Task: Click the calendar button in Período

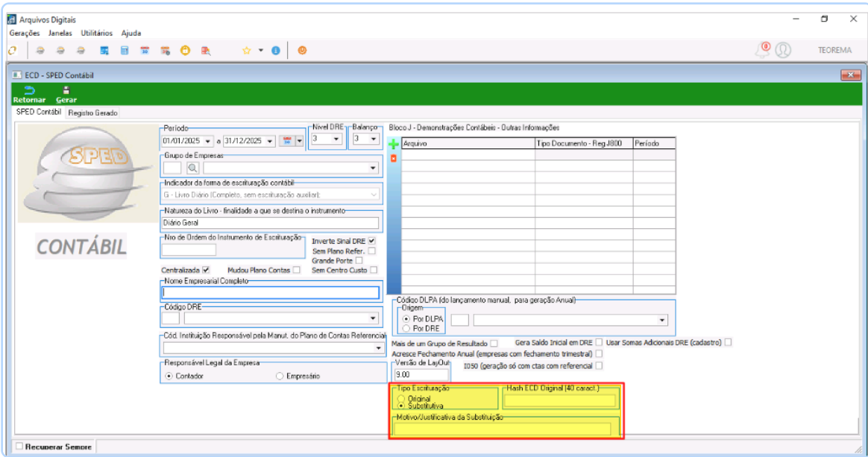Action: 287,141
